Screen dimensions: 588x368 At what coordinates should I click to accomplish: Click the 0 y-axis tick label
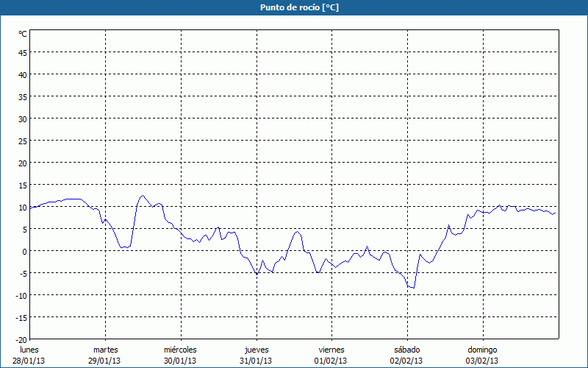coord(24,251)
